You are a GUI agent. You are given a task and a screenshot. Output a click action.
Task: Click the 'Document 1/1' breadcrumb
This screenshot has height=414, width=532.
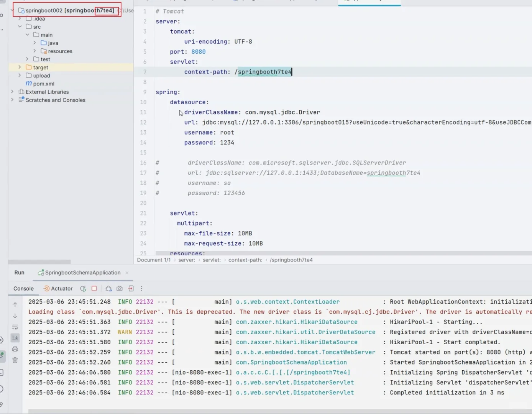[154, 260]
